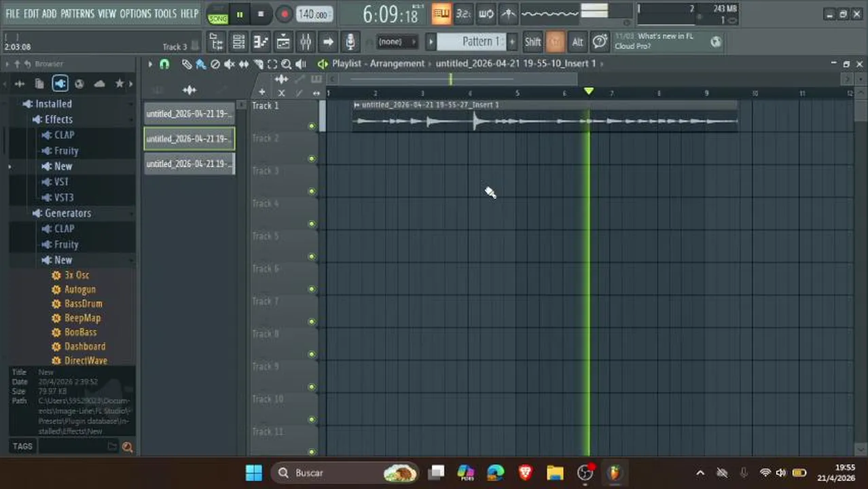Toggle the step edit keyboard button
This screenshot has width=868, height=489.
(441, 13)
